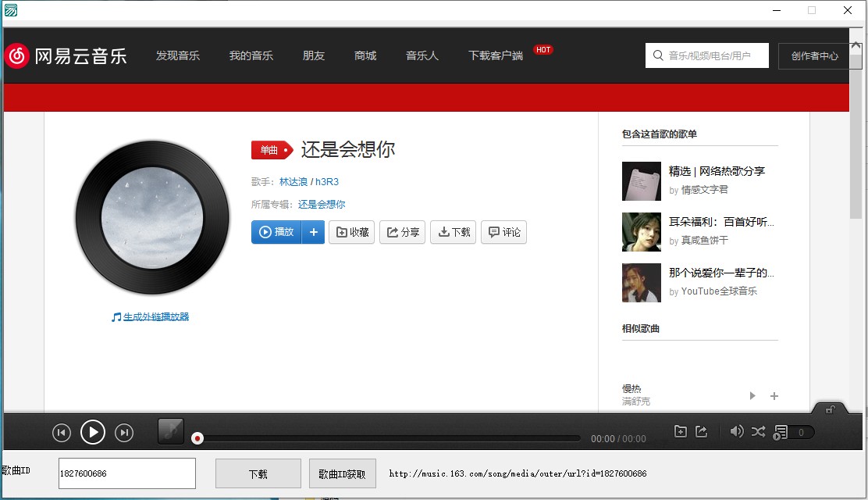The height and width of the screenshot is (500, 868).
Task: Click the next track button
Action: pos(124,432)
